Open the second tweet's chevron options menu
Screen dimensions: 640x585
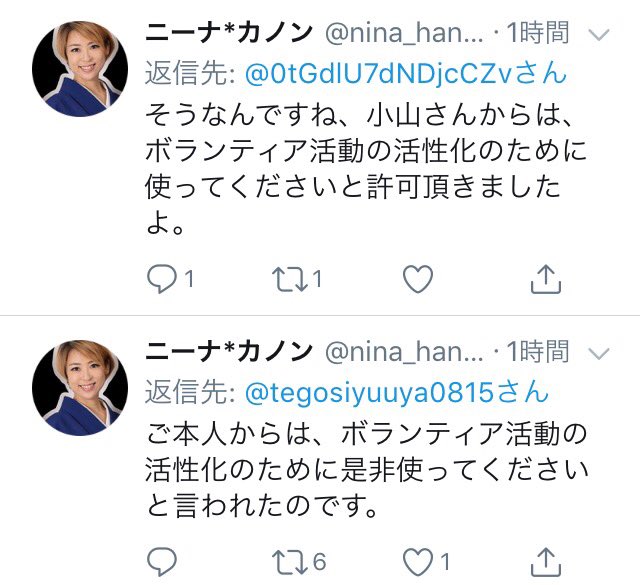[x=599, y=354]
